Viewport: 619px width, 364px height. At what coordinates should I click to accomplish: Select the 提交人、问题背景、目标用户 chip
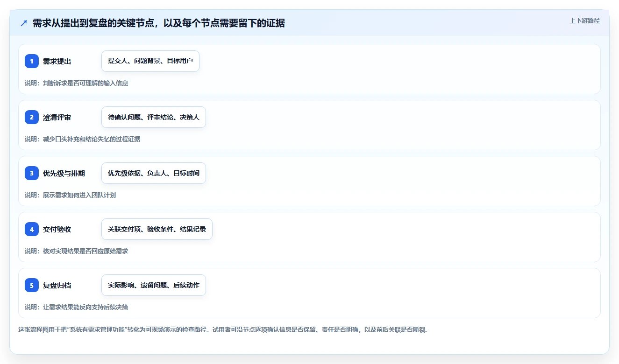click(150, 61)
